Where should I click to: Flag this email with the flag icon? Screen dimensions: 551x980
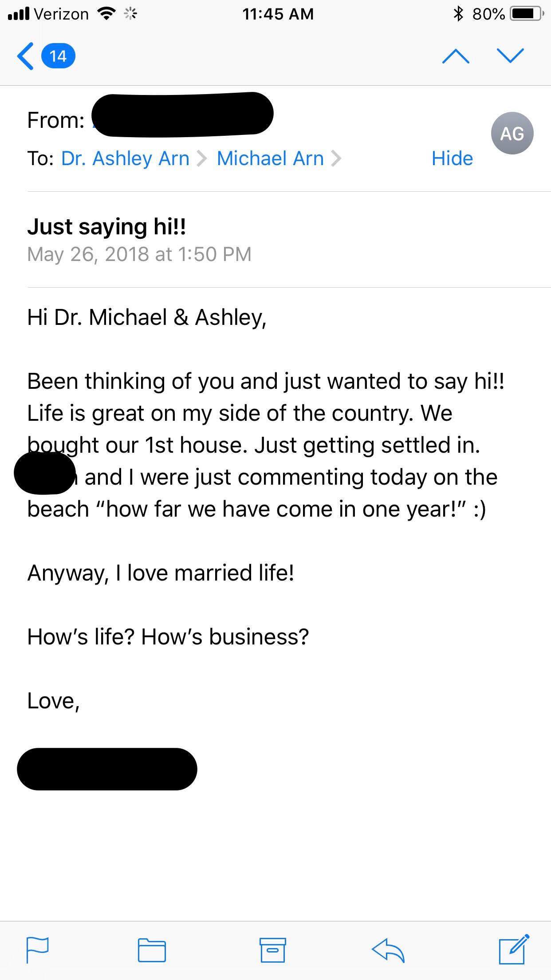coord(37,949)
